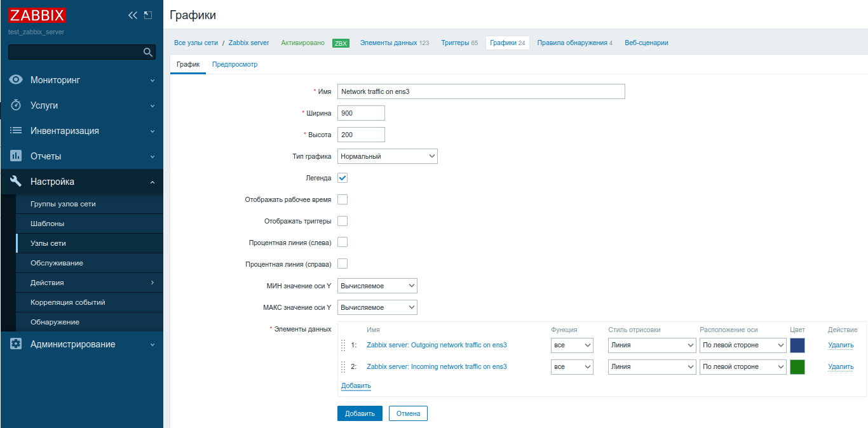Click the Отмена button

pyautogui.click(x=408, y=413)
